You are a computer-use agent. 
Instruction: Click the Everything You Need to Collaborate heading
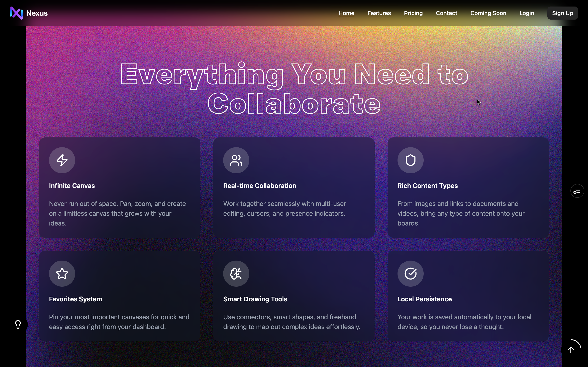(294, 89)
